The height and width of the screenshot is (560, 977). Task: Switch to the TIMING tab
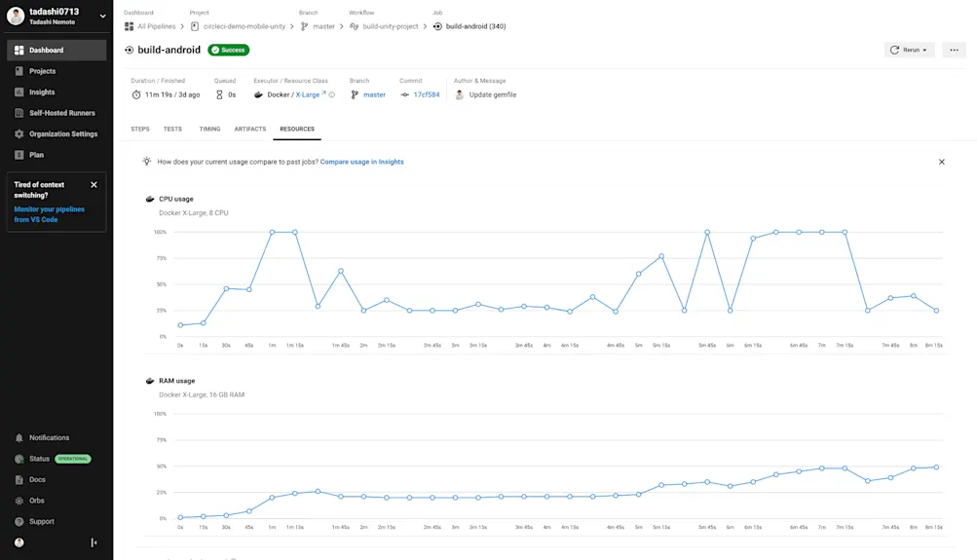(x=210, y=129)
